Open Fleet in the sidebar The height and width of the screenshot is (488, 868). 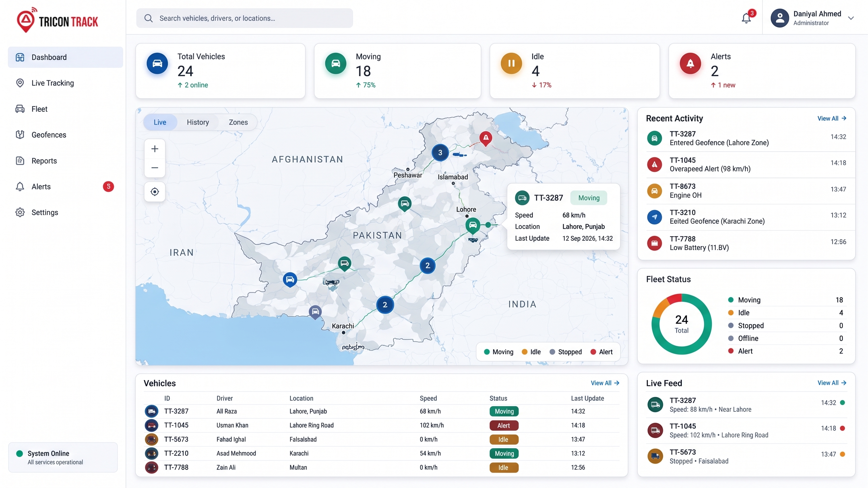65,109
